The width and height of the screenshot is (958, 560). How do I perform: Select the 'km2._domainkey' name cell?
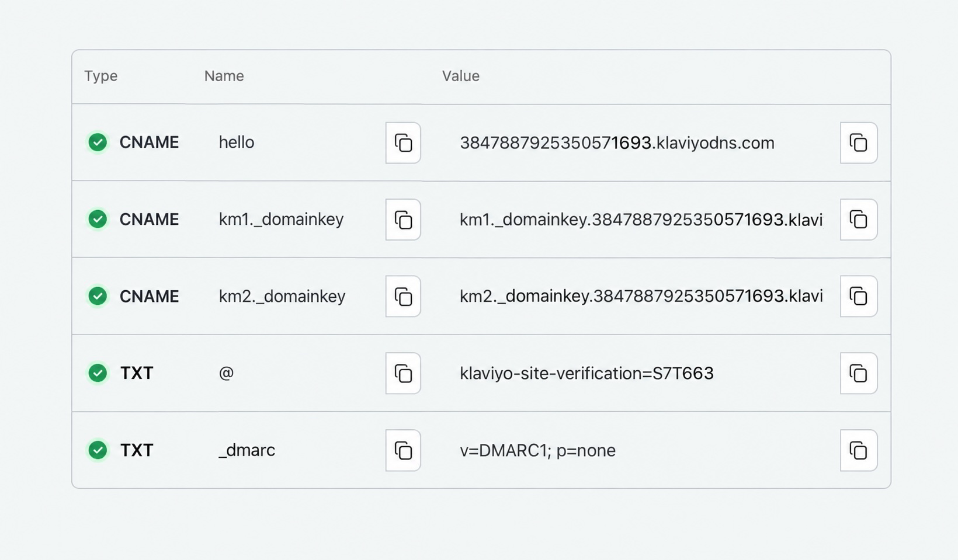click(282, 297)
